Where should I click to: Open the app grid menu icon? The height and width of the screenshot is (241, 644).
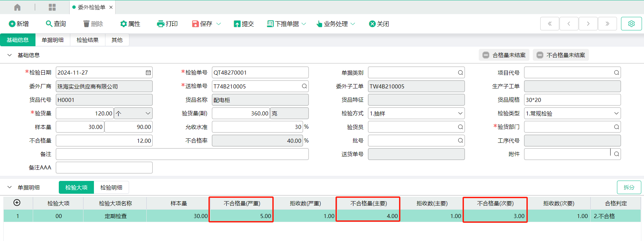[52, 7]
